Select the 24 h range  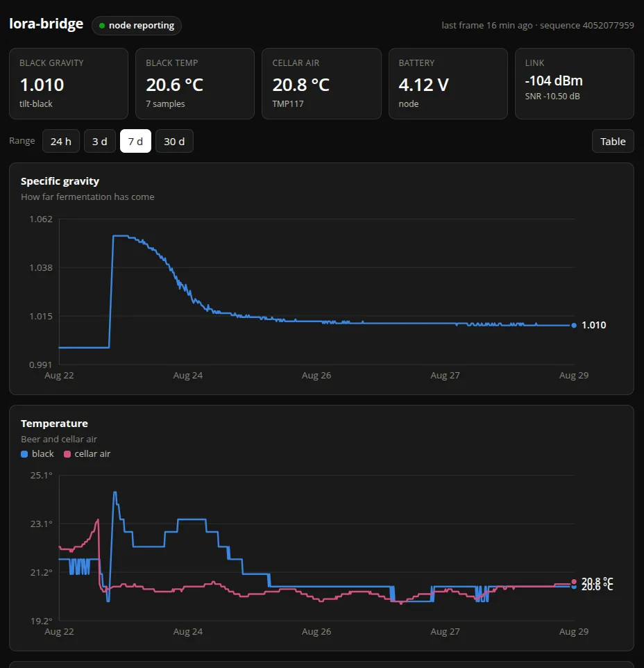(61, 141)
